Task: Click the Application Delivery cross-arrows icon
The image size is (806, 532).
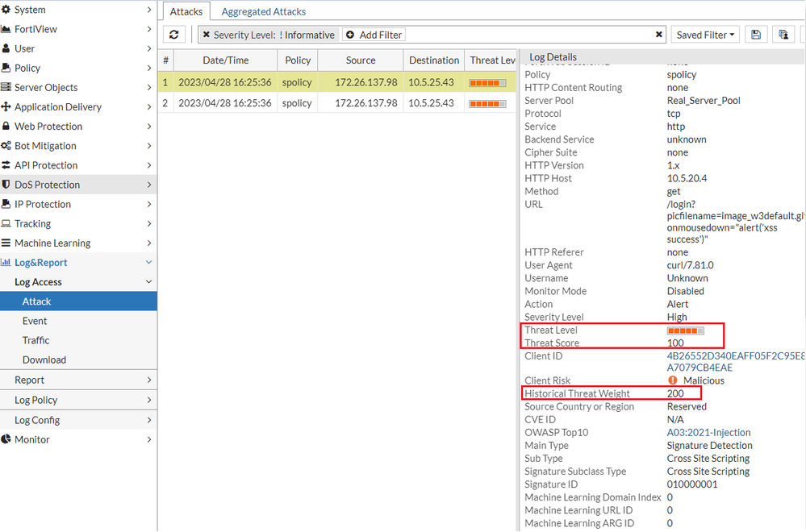Action: (x=6, y=107)
